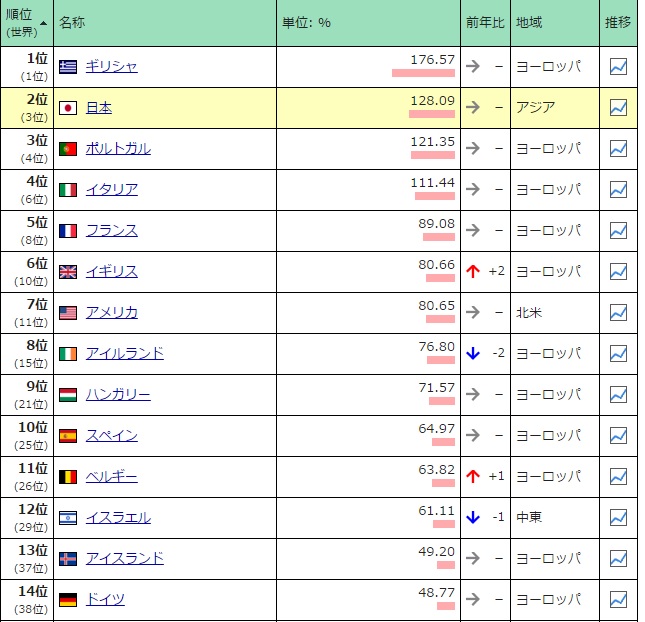Click the Israel flag icon
The width and height of the screenshot is (645, 622).
coord(68,518)
